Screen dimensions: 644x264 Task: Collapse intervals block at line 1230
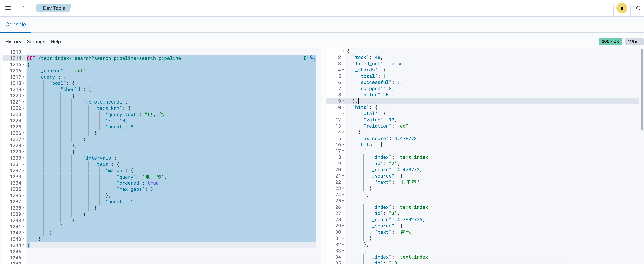[x=24, y=158]
